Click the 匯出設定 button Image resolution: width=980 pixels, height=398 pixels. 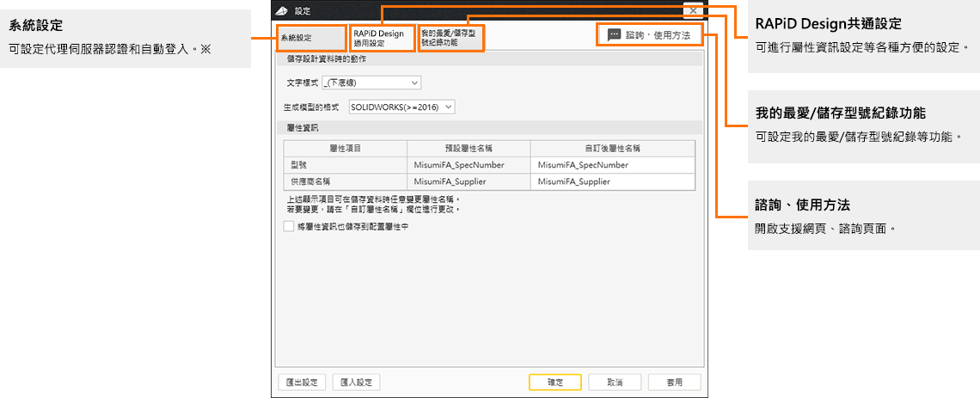302,382
